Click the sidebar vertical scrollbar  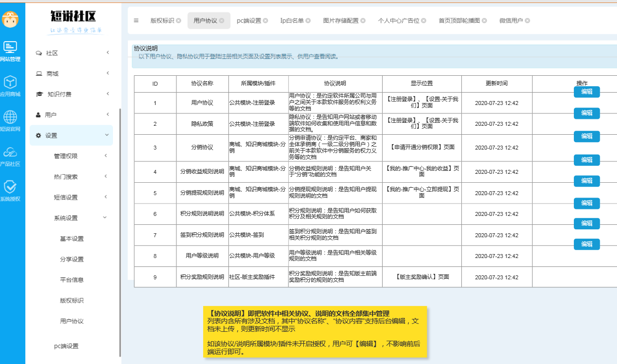click(120, 233)
